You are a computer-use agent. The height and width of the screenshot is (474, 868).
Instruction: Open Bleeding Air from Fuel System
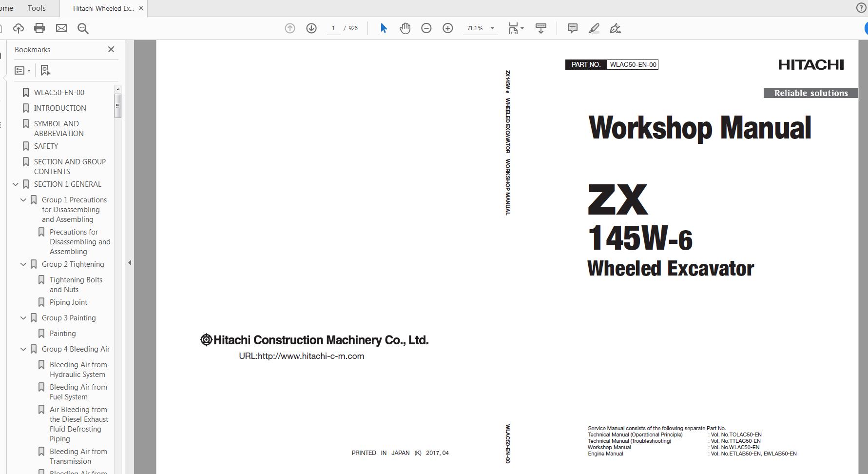click(78, 392)
